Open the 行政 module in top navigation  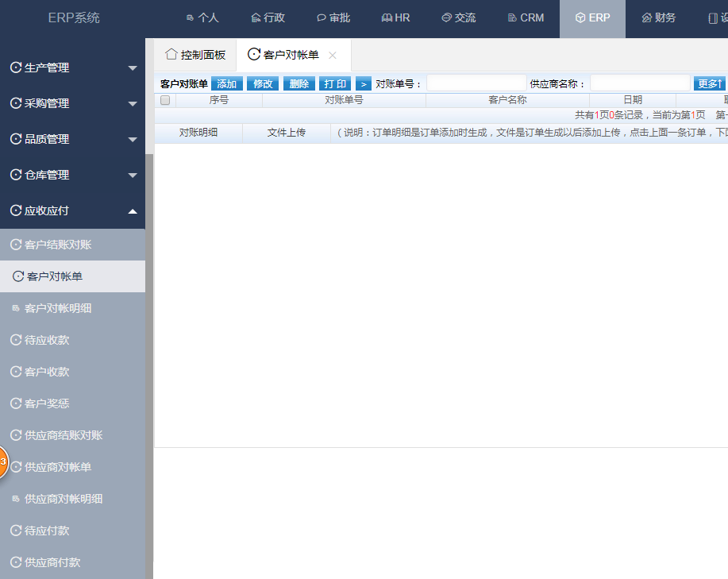[268, 17]
